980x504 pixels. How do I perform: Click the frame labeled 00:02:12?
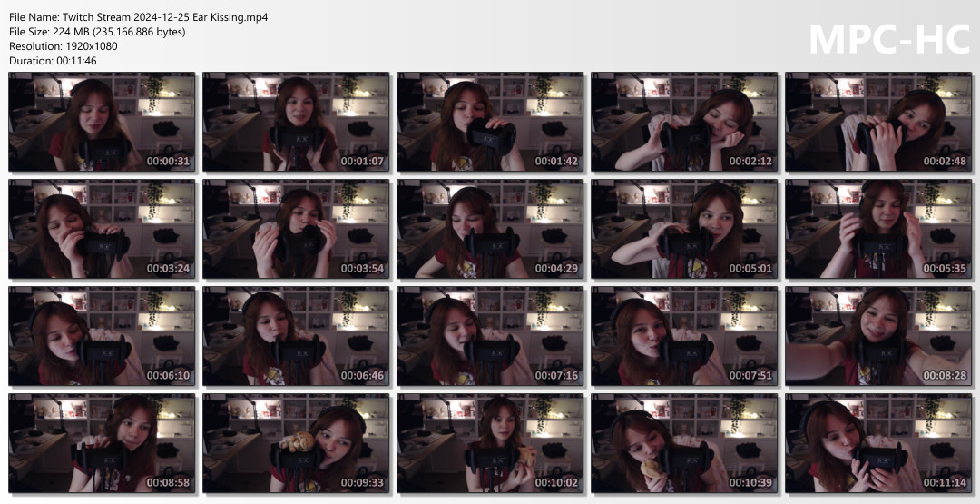pos(684,123)
